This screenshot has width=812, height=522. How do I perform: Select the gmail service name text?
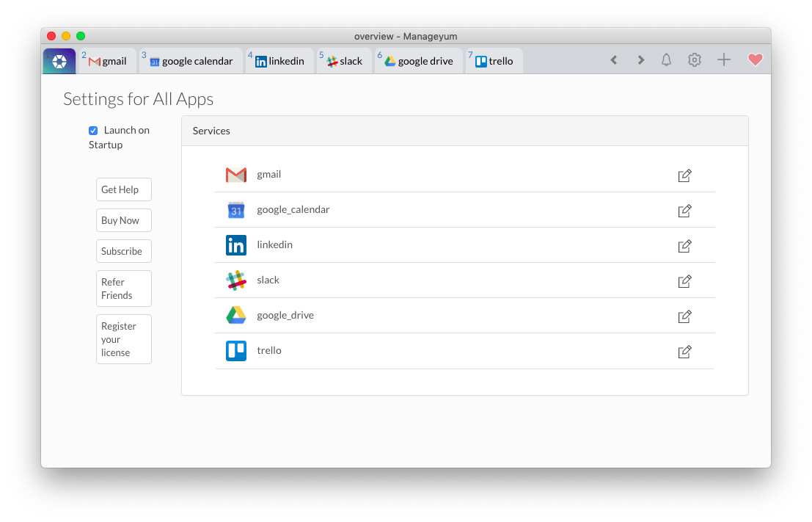point(268,175)
